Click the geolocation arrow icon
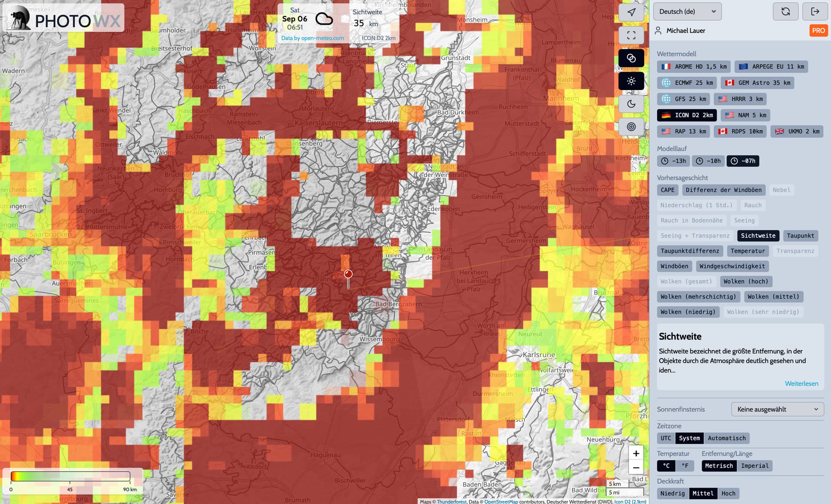 631,12
